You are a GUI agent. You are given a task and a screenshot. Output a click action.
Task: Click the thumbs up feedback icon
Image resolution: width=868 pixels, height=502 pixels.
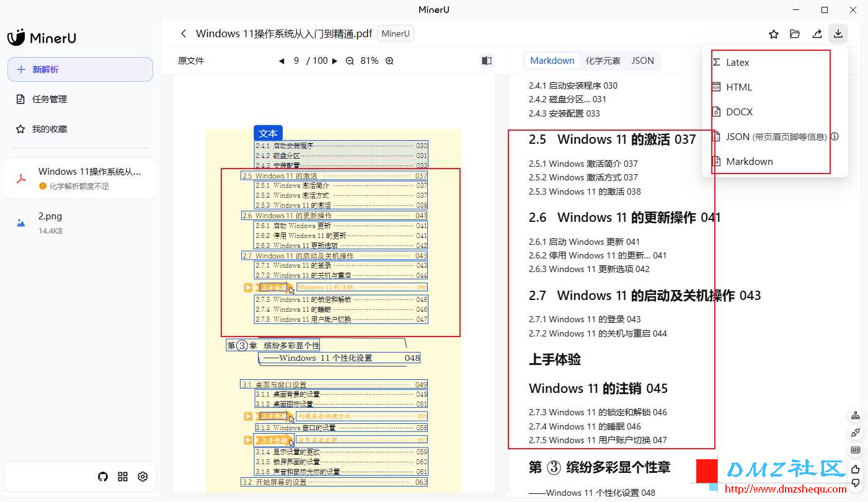click(856, 469)
